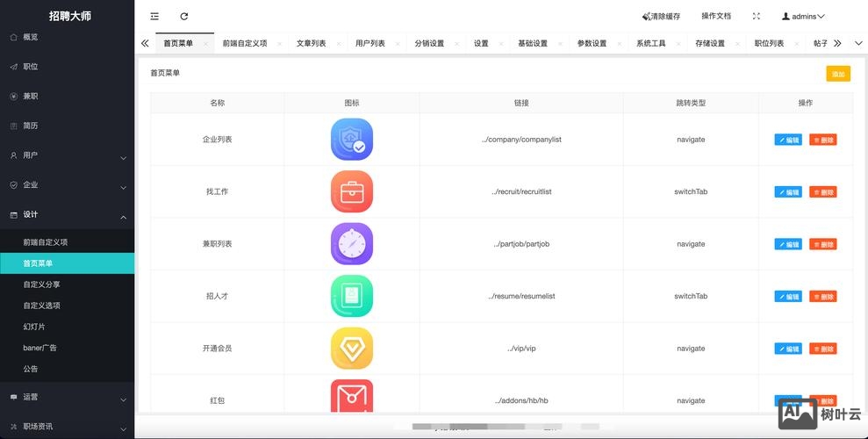Switch to the 分销设置 tab

[x=429, y=43]
